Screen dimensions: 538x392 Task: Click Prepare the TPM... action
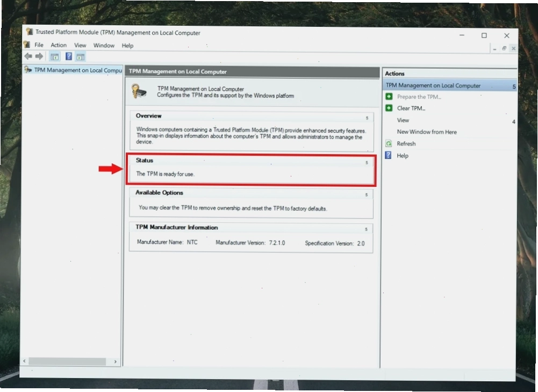click(419, 97)
